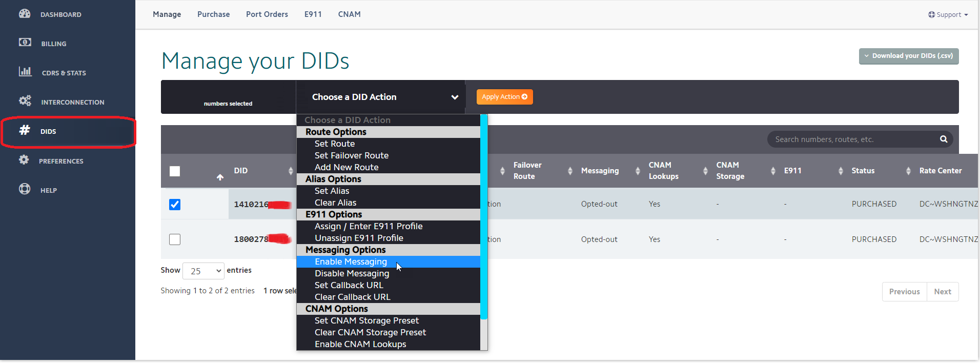
Task: Open Preferences gear icon in sidebar
Action: click(24, 160)
